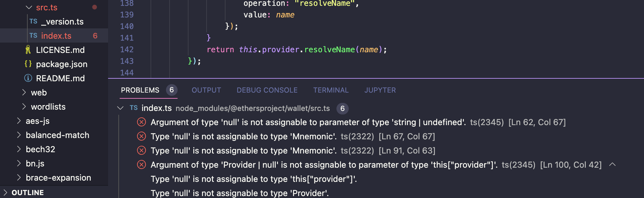Select the wordlists folder name

coord(48,107)
